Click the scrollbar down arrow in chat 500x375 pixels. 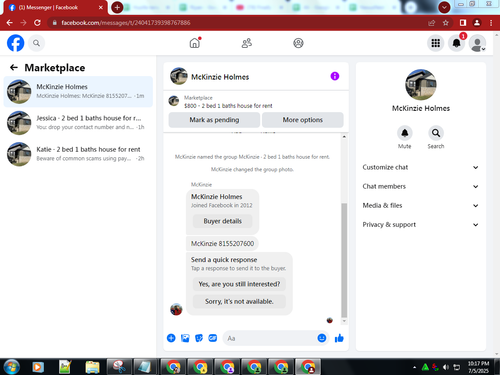(344, 321)
